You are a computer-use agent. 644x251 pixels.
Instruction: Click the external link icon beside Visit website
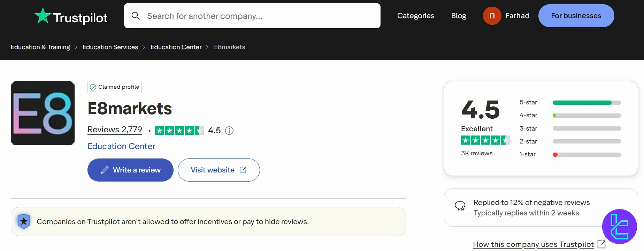coord(243,170)
